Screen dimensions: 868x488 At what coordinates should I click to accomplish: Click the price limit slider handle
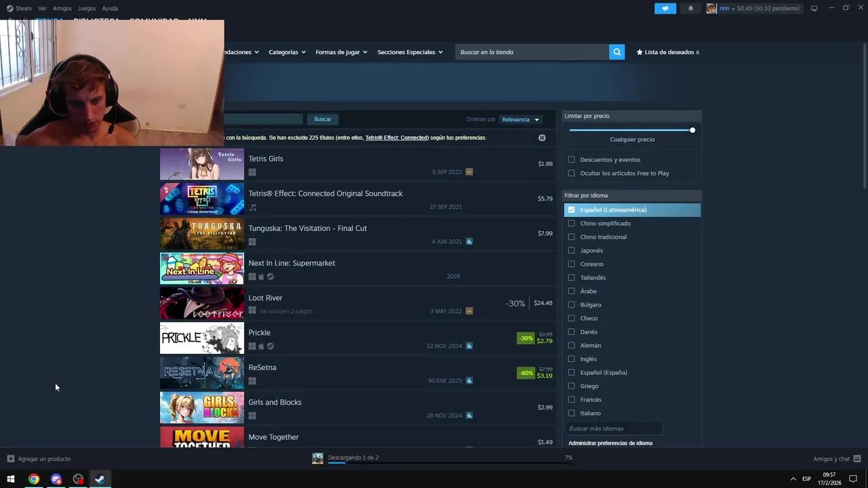tap(692, 130)
